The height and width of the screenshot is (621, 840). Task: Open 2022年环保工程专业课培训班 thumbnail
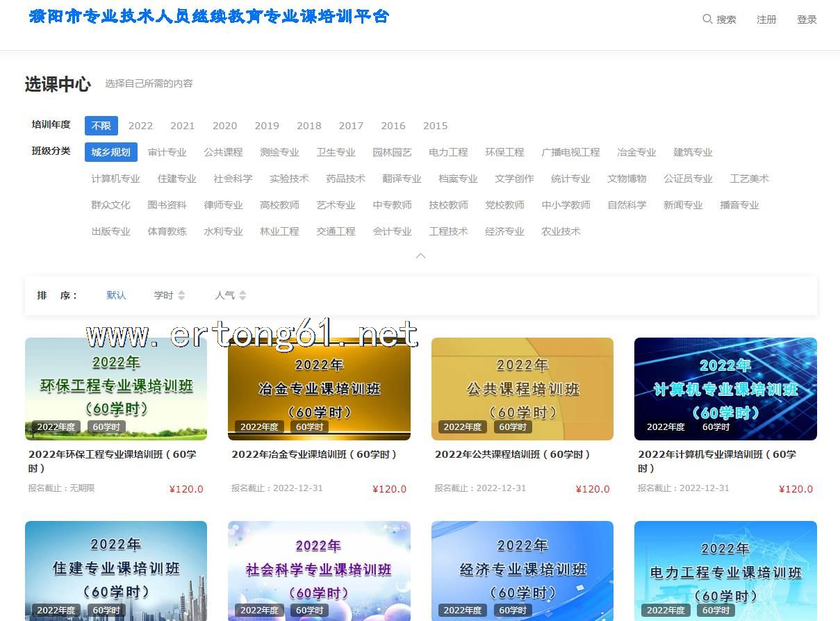pyautogui.click(x=116, y=388)
